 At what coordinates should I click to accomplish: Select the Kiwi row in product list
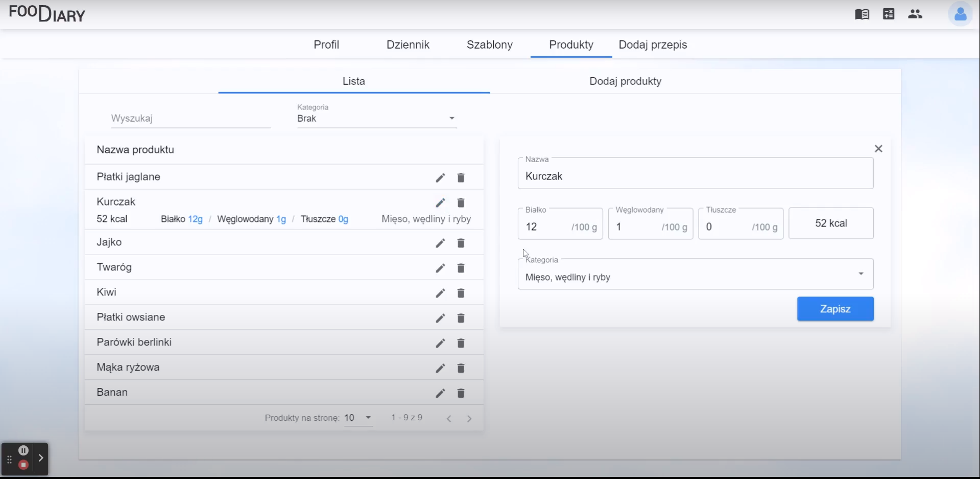284,292
